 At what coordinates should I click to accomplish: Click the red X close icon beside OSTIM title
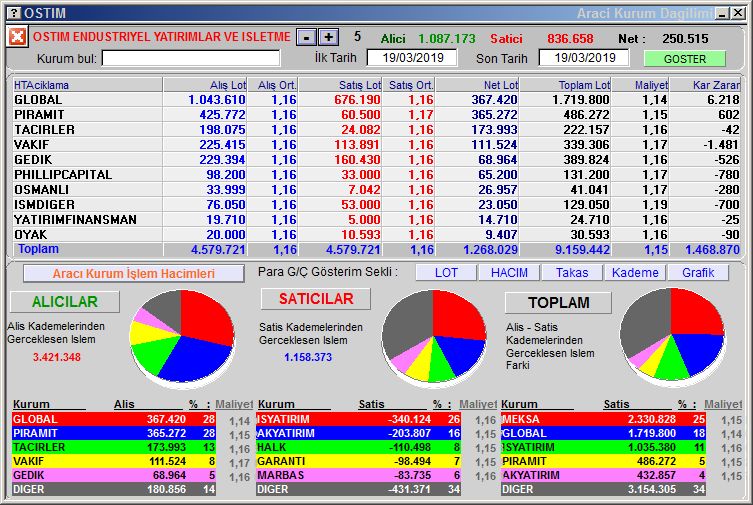tap(17, 37)
